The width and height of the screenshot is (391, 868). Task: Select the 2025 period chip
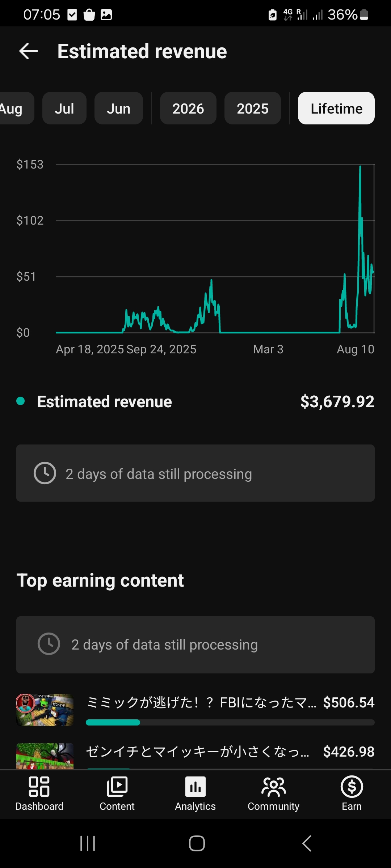(x=253, y=108)
